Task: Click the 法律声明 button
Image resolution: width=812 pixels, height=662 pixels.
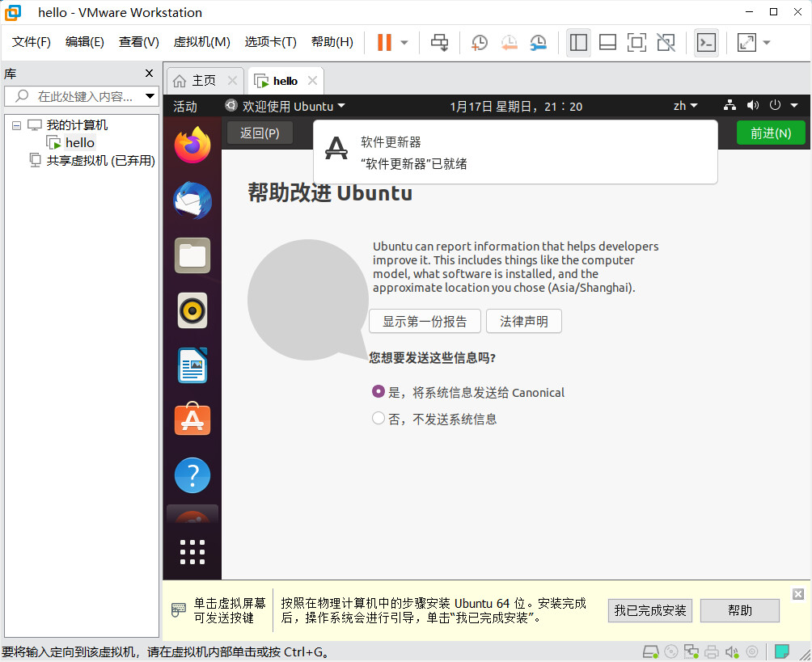Action: (523, 322)
